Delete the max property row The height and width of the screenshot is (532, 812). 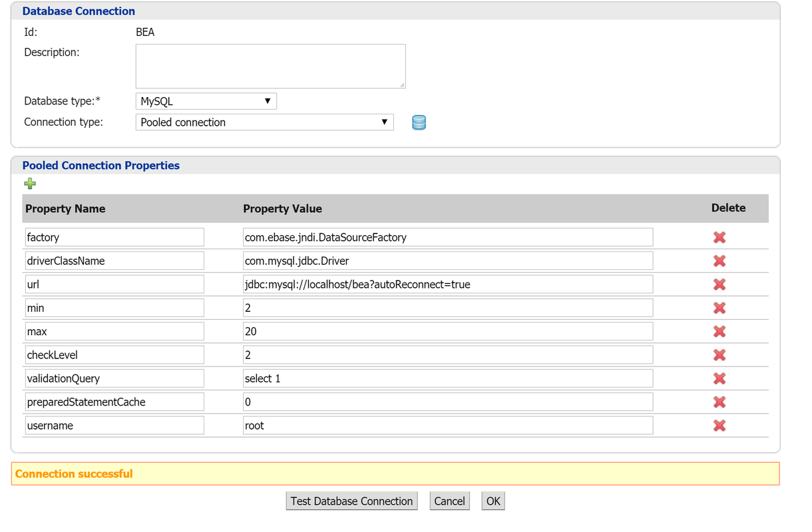coord(719,331)
